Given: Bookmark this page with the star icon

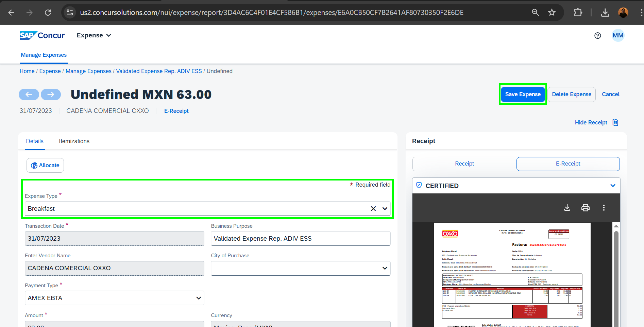Looking at the screenshot, I should click(552, 13).
